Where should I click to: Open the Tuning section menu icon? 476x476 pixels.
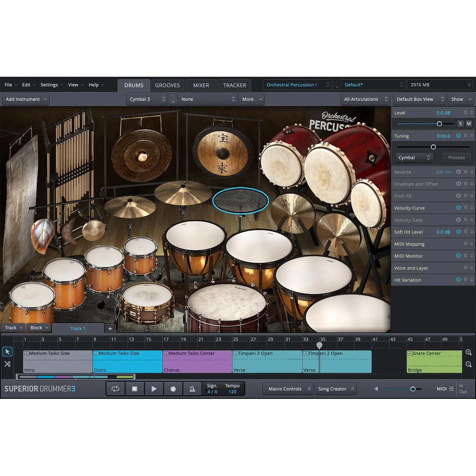(466, 136)
